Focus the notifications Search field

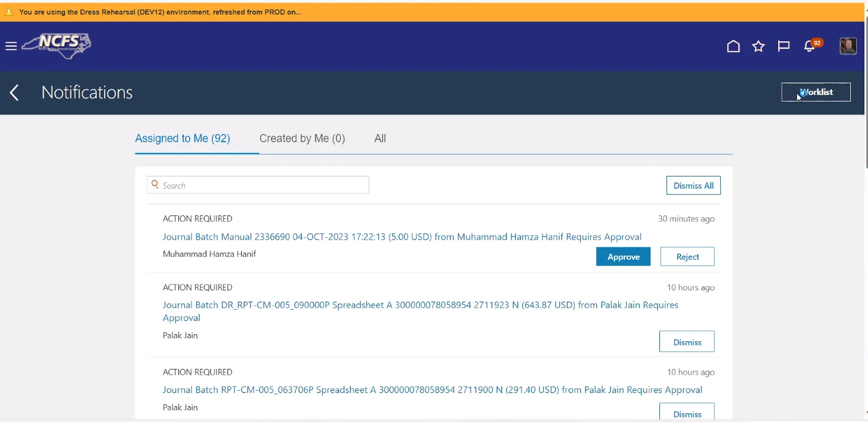[x=258, y=185]
